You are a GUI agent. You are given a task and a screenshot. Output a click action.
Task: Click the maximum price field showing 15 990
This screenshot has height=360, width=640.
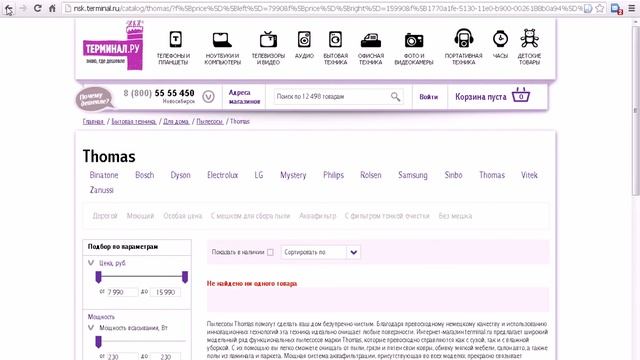click(165, 292)
